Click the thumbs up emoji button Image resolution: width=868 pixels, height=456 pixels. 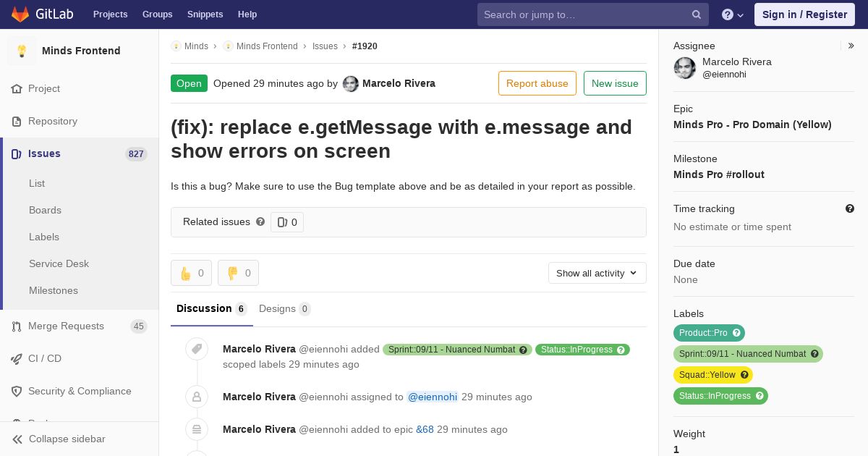[x=191, y=273]
